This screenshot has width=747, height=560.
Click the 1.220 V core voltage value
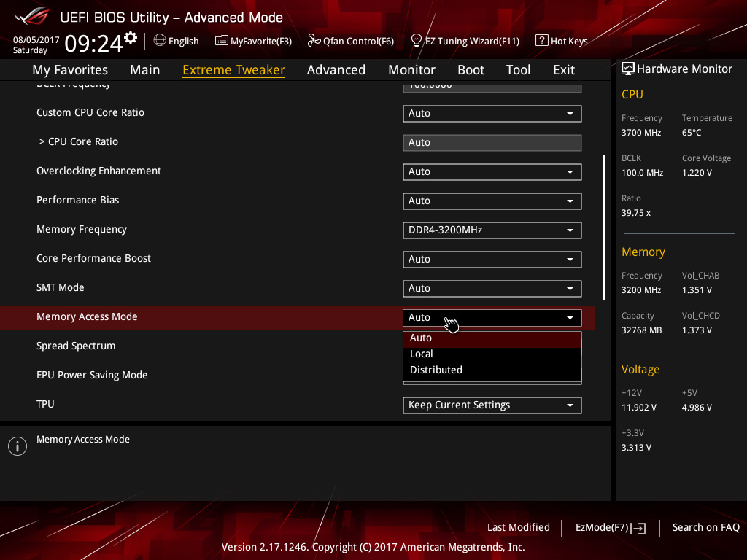coord(697,173)
